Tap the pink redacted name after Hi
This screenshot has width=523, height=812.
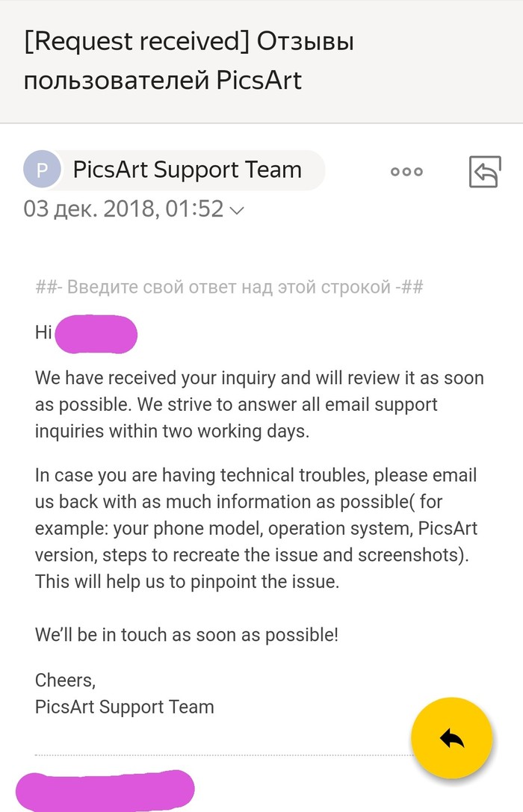(x=96, y=334)
